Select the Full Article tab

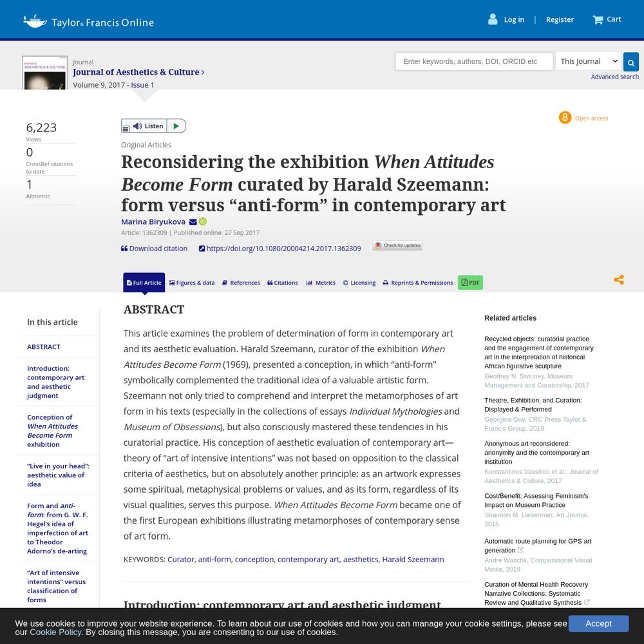coord(144,283)
